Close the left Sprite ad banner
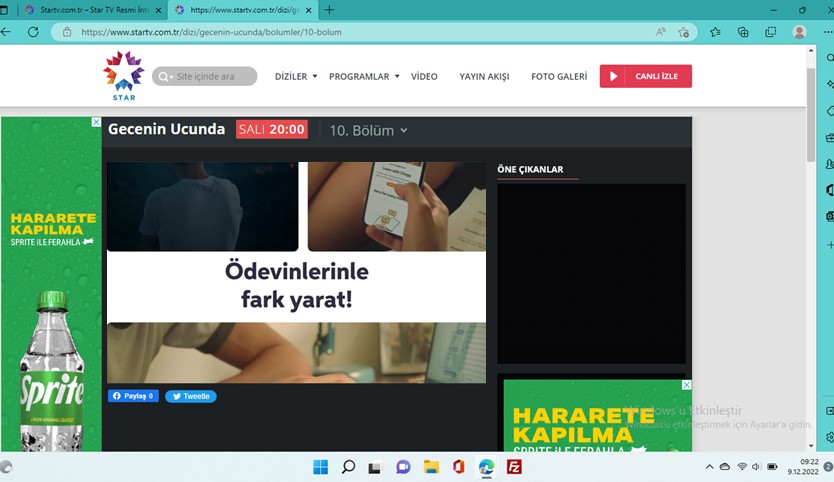Image resolution: width=834 pixels, height=482 pixels. pos(96,122)
